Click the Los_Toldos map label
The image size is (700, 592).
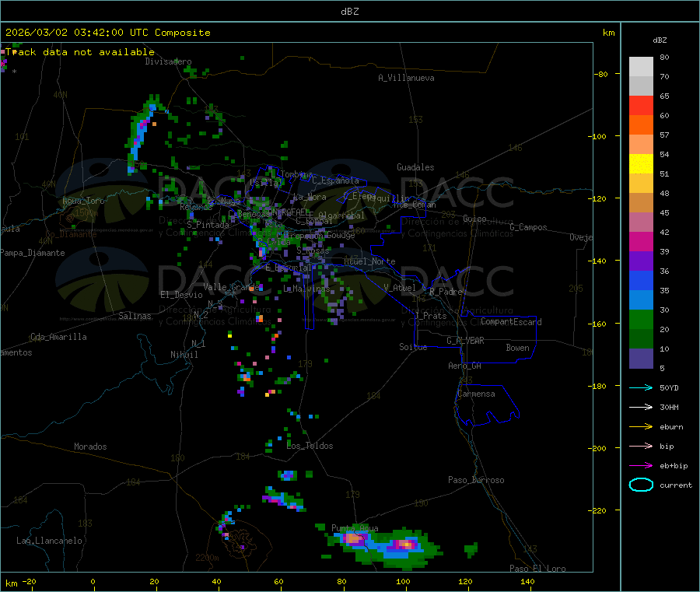tap(310, 446)
